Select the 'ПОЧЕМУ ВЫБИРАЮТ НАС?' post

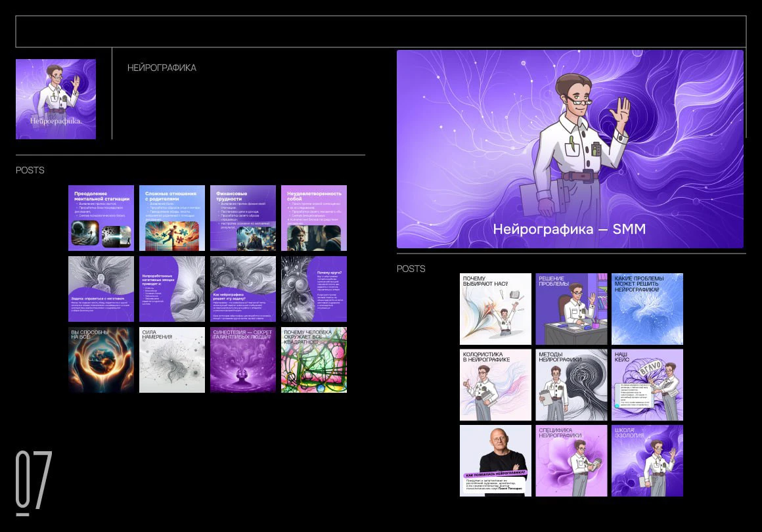(x=495, y=309)
